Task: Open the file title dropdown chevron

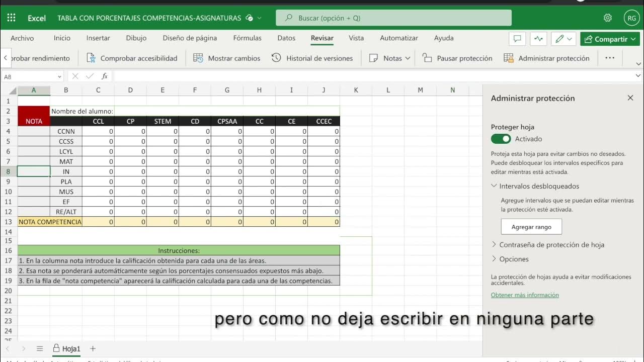Action: click(260, 18)
